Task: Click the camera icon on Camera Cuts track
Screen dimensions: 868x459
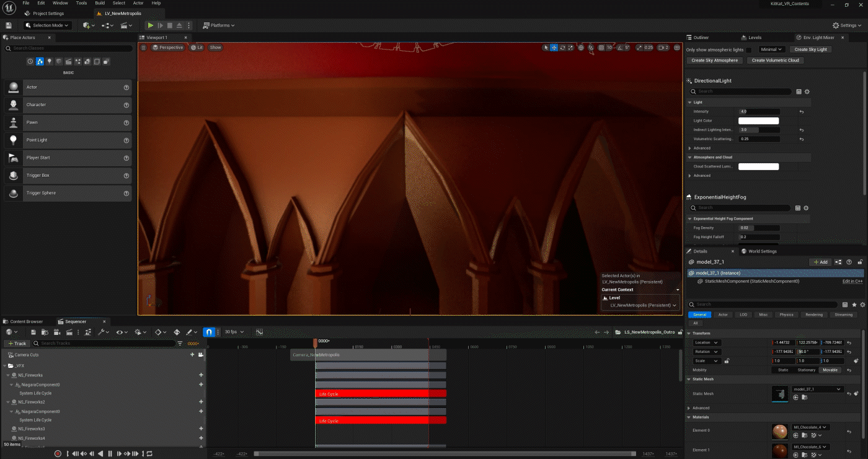Action: click(201, 355)
